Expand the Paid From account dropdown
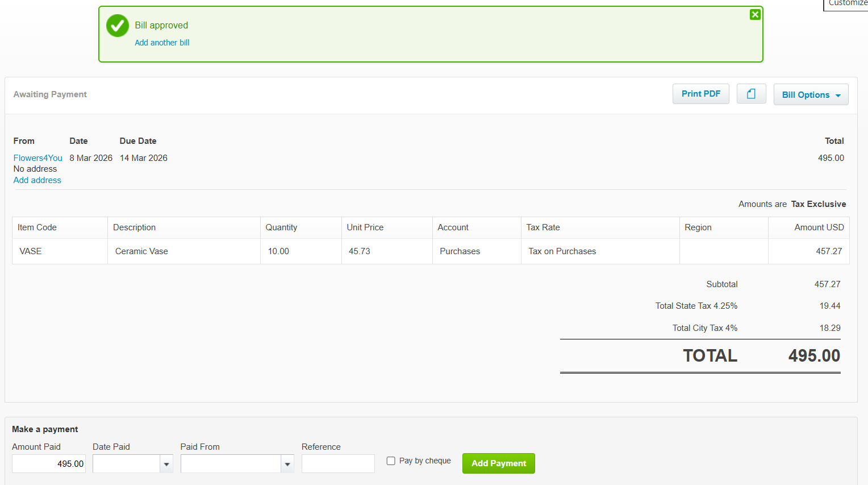This screenshot has width=868, height=485. click(x=287, y=464)
